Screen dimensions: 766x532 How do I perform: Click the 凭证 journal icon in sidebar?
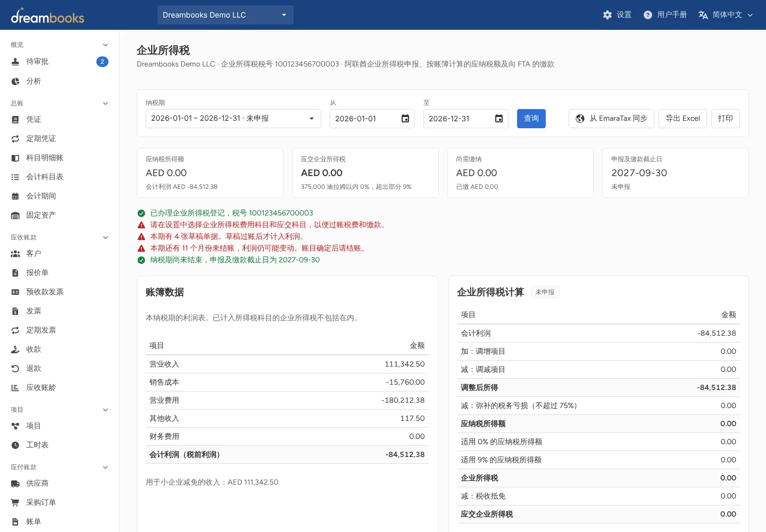tap(15, 120)
